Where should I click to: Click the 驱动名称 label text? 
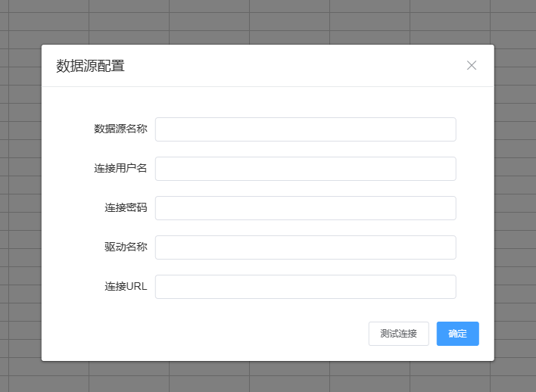126,247
